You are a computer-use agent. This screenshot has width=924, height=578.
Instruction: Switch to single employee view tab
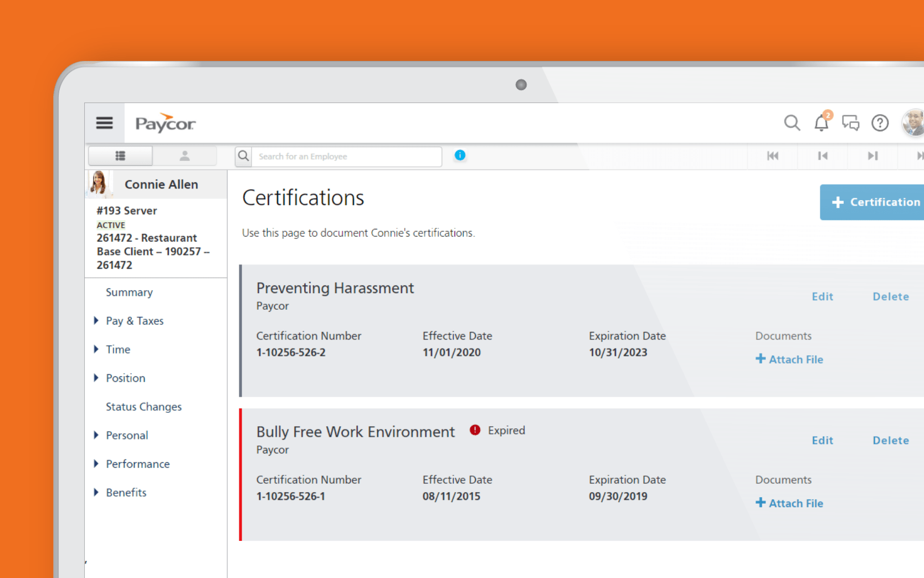point(184,156)
